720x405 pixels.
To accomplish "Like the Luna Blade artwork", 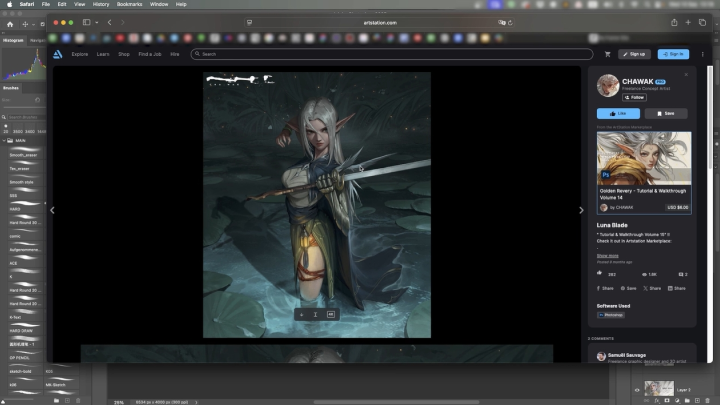I will (x=617, y=114).
